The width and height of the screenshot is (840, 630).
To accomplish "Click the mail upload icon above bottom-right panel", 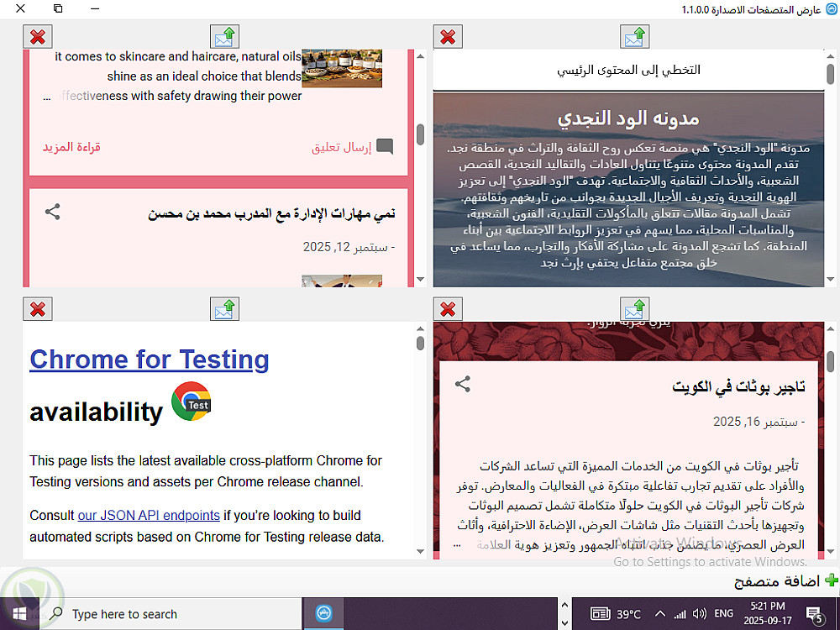I will 634,308.
